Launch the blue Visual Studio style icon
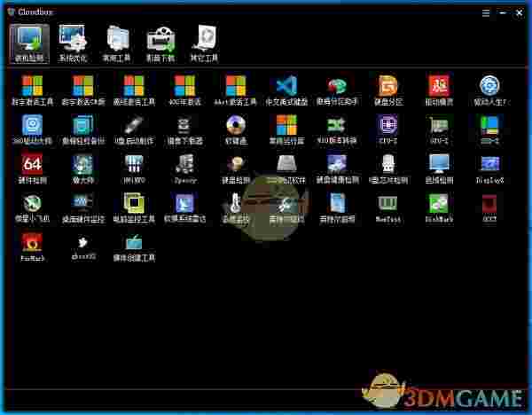Viewport: 532px width, 415px height. [x=286, y=85]
